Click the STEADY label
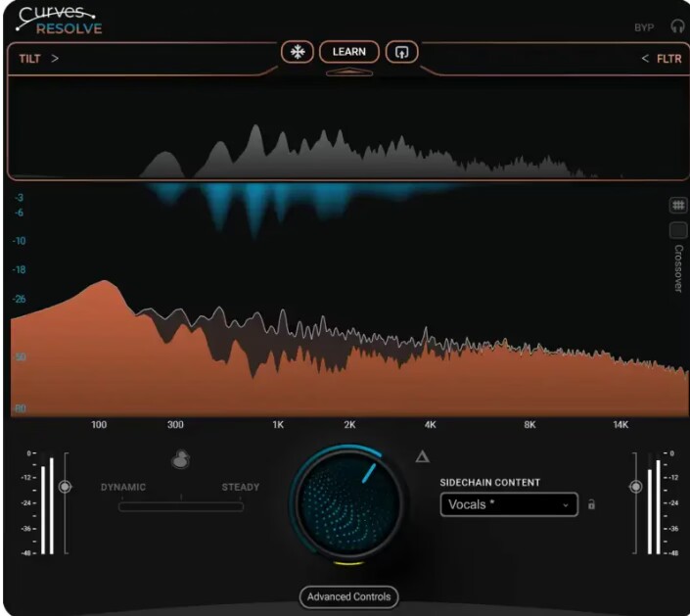This screenshot has width=690, height=616. 240,487
